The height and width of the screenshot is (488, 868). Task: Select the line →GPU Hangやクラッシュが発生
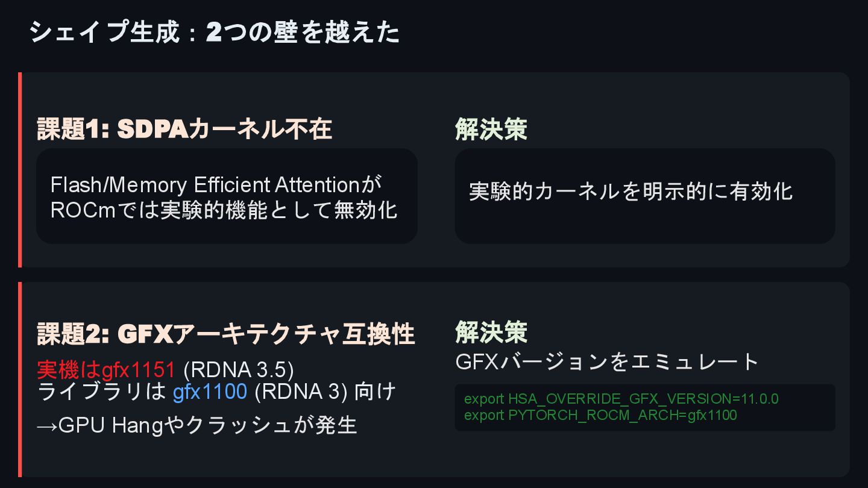197,425
